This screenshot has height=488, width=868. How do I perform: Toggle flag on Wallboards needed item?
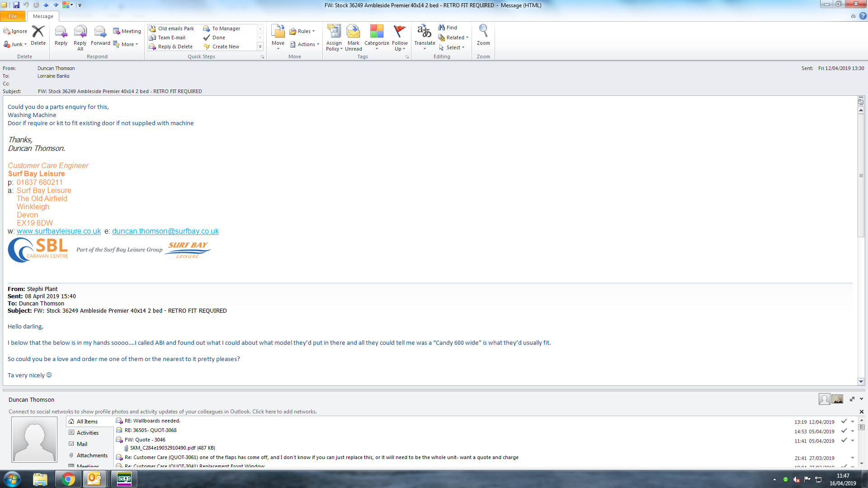pyautogui.click(x=844, y=421)
